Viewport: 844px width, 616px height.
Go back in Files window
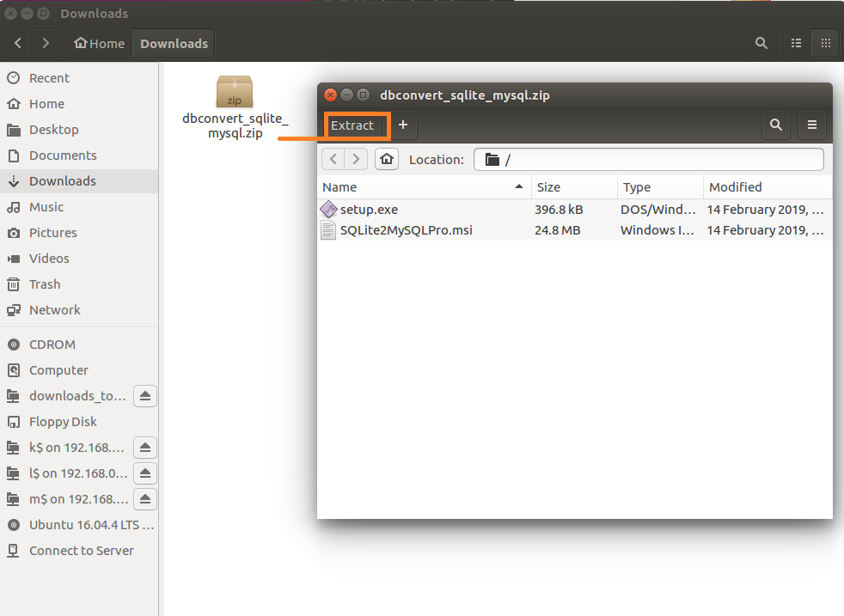click(x=18, y=43)
